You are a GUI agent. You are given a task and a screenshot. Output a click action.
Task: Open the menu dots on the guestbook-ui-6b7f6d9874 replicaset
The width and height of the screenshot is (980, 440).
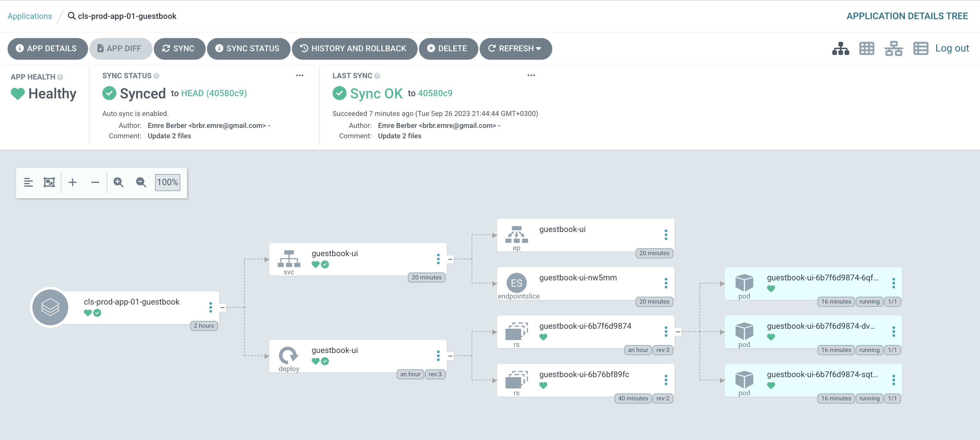coord(666,332)
